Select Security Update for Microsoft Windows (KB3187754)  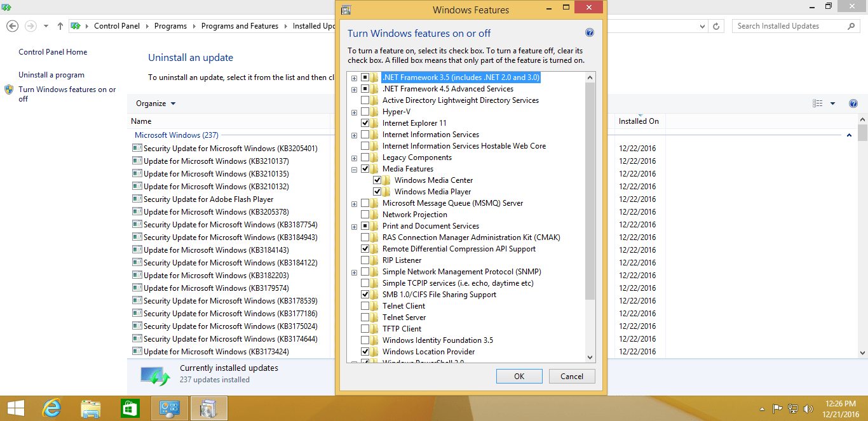(x=230, y=224)
